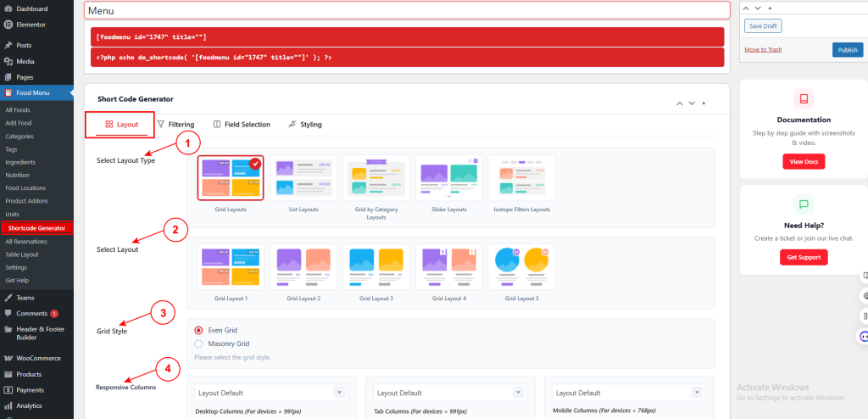This screenshot has width=868, height=419.
Task: Open the Desktop Columns dropdown
Action: pyautogui.click(x=270, y=393)
